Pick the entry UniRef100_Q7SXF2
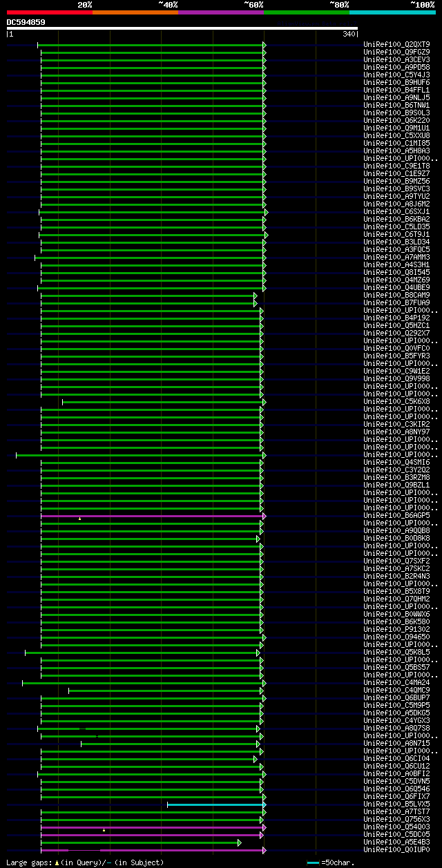442x868 pixels. [x=396, y=561]
